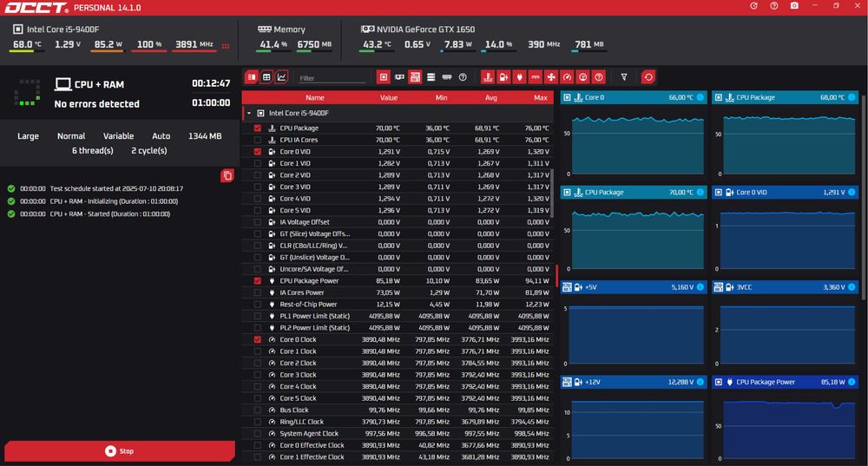868x466 pixels.
Task: Click the info circle on the Core 0 graph
Action: (x=700, y=97)
